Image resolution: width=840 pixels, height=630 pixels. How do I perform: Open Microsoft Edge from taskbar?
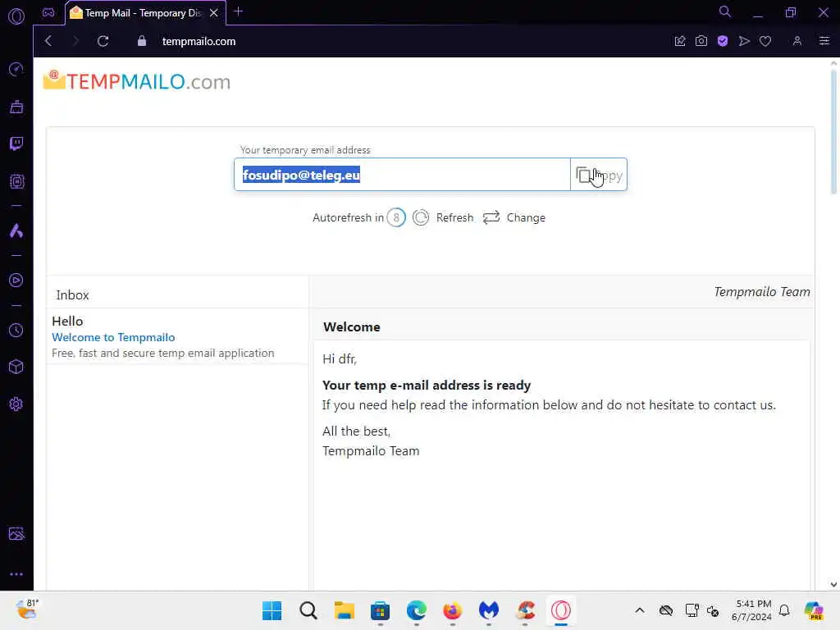point(416,610)
